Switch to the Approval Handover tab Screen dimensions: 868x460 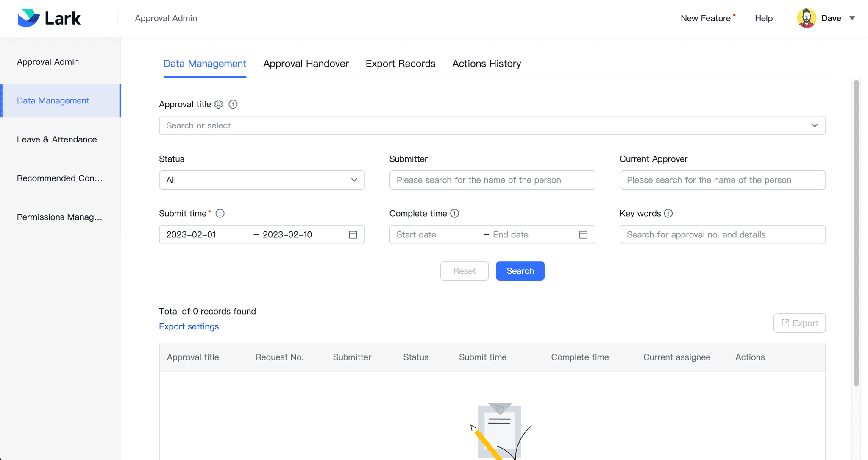[306, 64]
